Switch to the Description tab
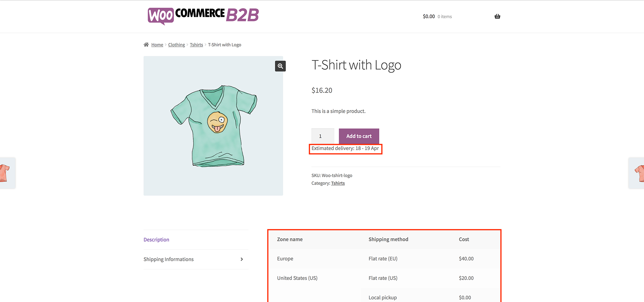 coord(156,240)
